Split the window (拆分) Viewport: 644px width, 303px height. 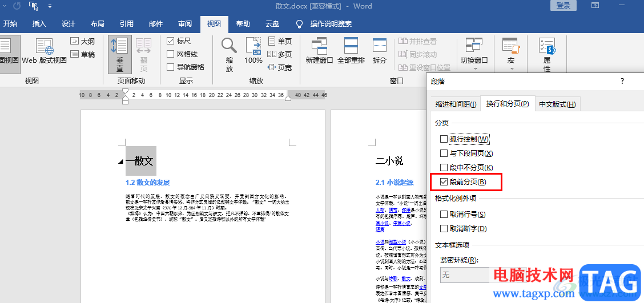pyautogui.click(x=380, y=50)
